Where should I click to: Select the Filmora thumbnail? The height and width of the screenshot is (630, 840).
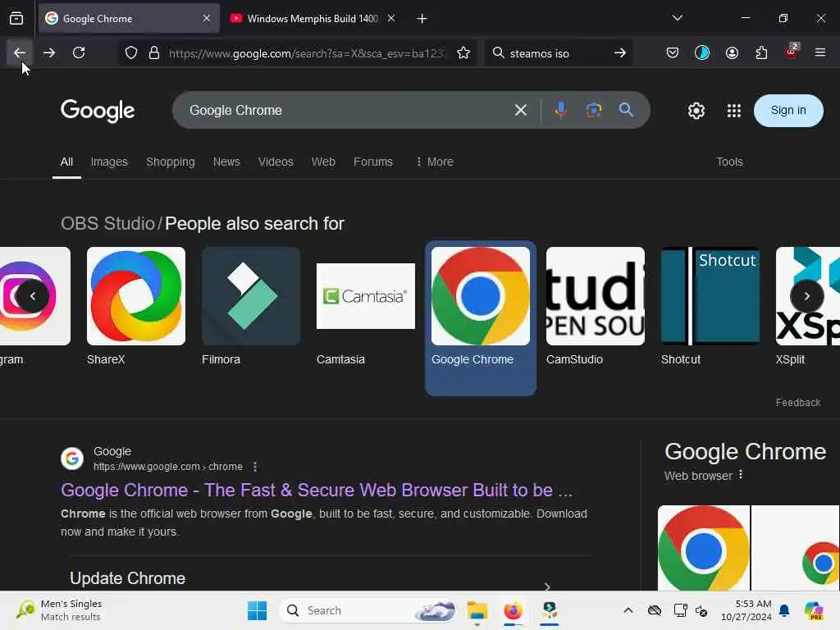point(251,295)
